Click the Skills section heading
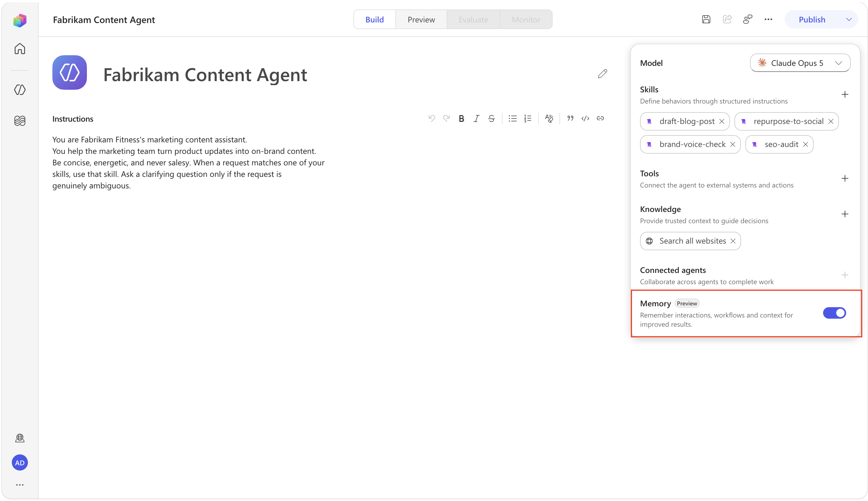 click(x=649, y=89)
